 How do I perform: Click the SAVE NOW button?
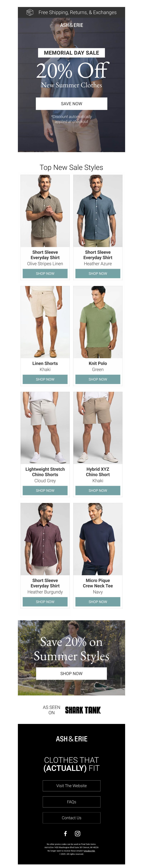coord(72,104)
